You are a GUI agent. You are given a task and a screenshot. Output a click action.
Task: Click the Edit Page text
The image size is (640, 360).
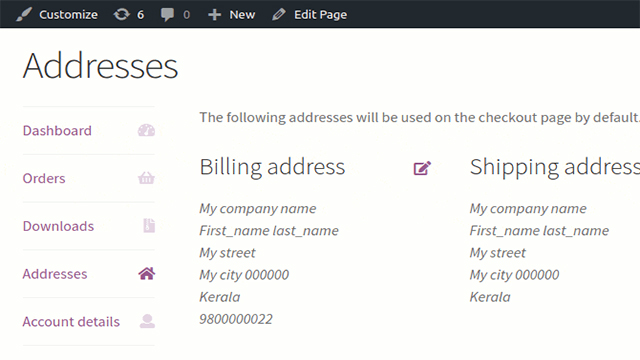tap(320, 15)
